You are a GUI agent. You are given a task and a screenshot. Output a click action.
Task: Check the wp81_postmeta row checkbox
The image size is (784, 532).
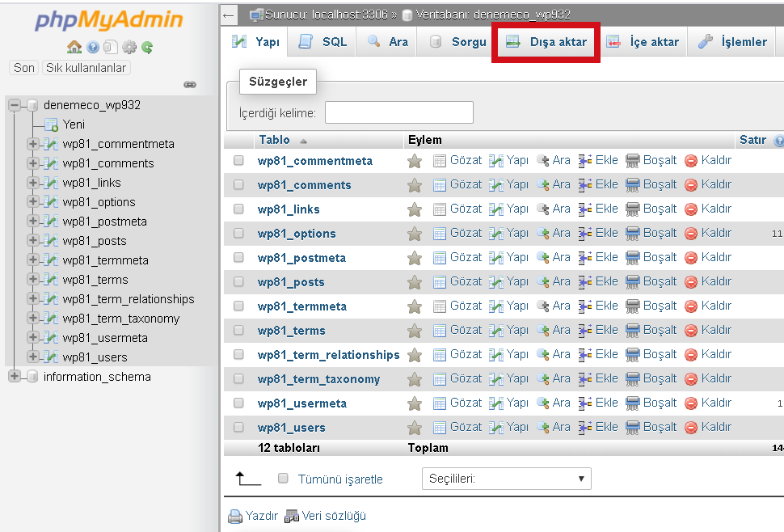[x=238, y=257]
